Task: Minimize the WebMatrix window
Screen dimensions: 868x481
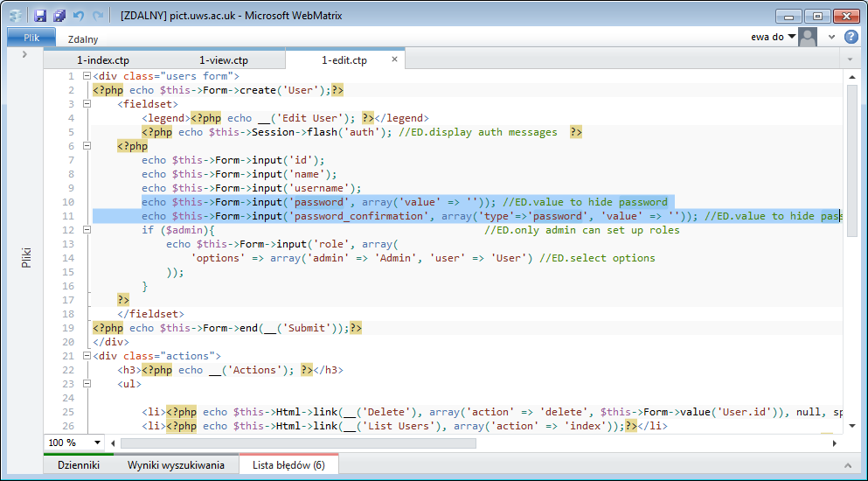Action: click(788, 16)
